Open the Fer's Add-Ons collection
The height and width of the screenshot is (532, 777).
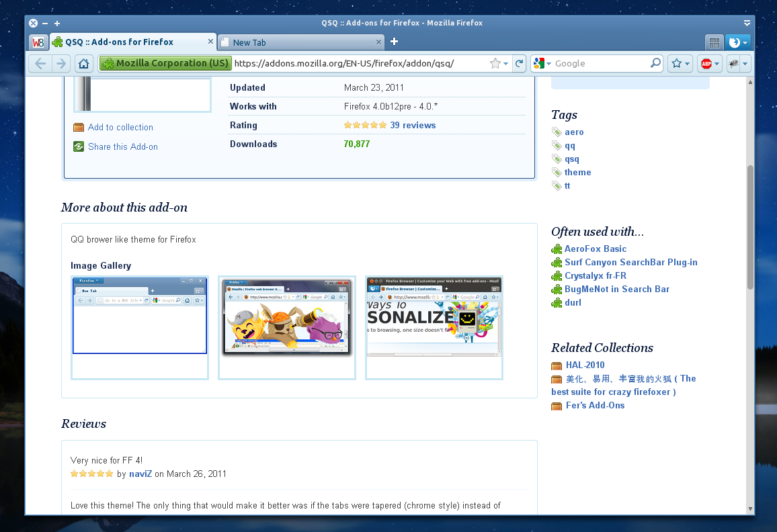point(595,405)
